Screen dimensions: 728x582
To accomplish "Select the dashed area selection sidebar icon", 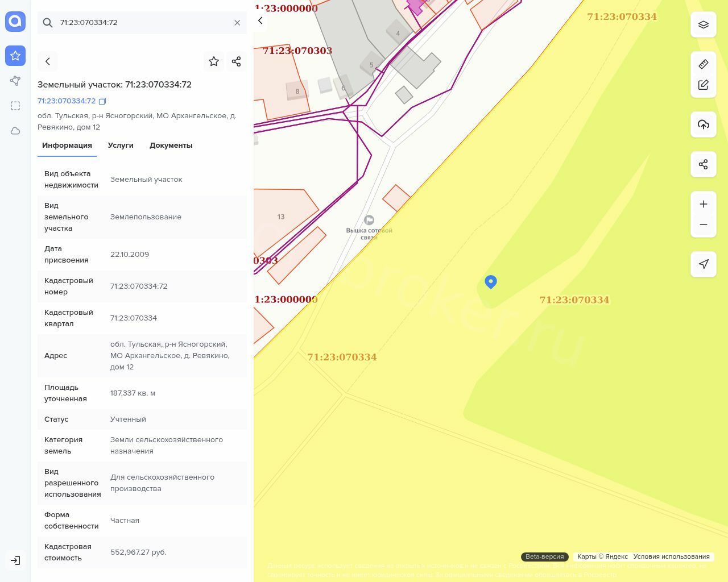I will pyautogui.click(x=15, y=106).
